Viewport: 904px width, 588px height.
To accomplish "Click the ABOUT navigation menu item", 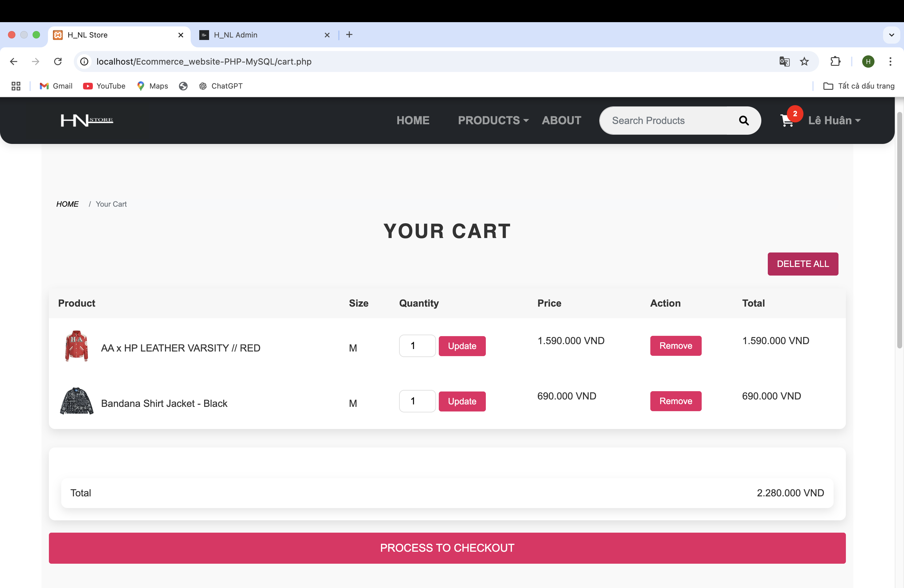I will [562, 120].
